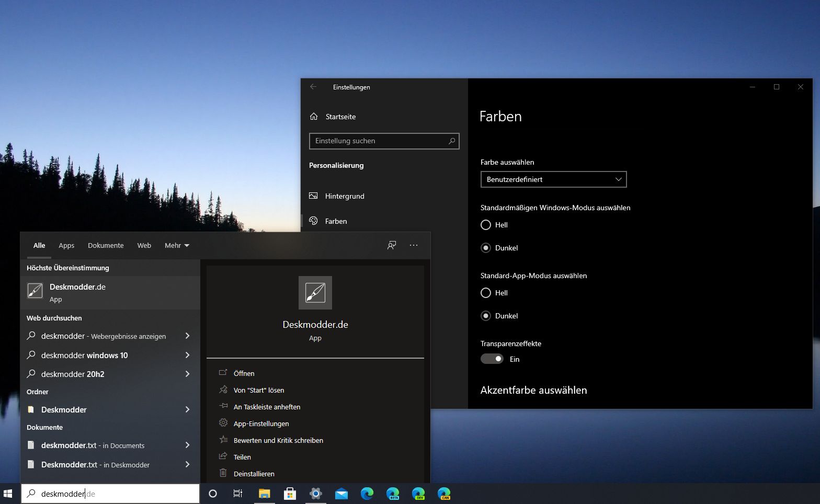The image size is (820, 504).
Task: Expand arrow for deskmodder windows 10
Action: click(x=187, y=355)
